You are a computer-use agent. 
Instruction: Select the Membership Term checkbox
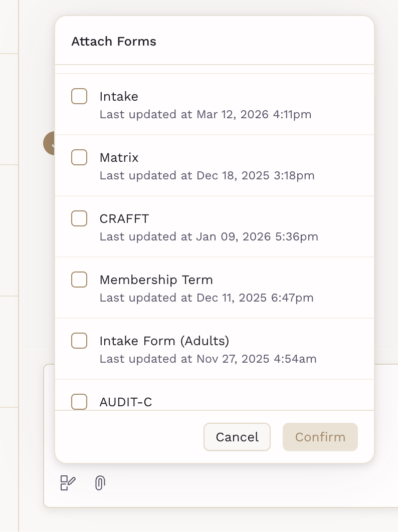click(x=79, y=280)
